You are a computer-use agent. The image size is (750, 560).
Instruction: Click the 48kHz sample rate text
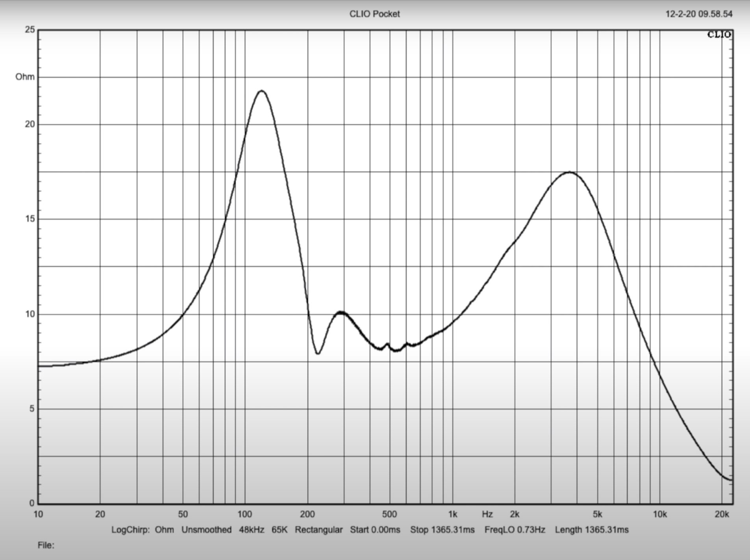click(x=252, y=530)
